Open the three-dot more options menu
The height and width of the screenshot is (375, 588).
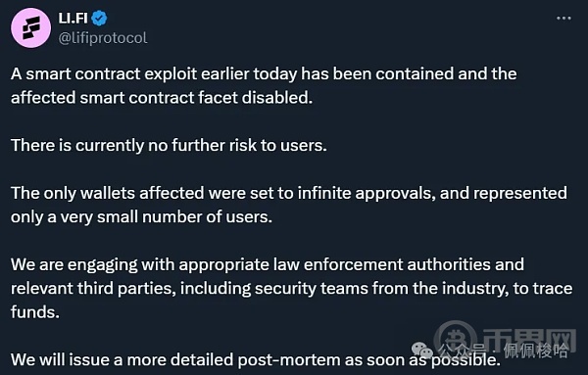[563, 18]
